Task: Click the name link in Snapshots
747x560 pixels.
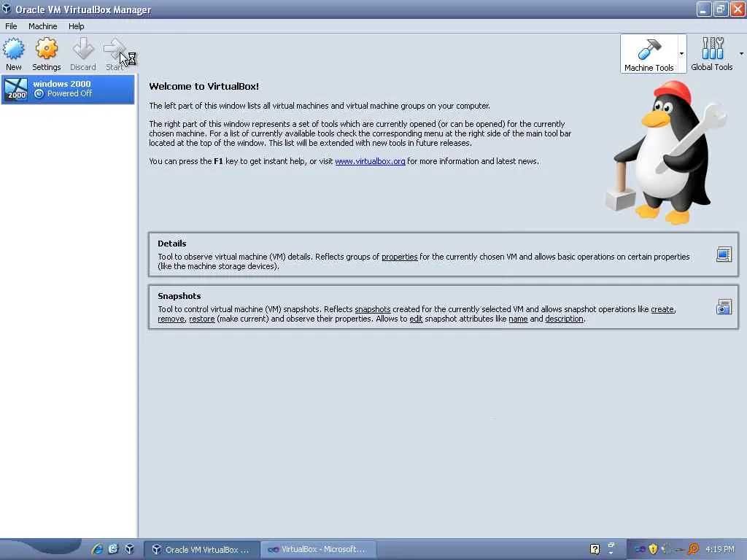Action: click(x=518, y=319)
